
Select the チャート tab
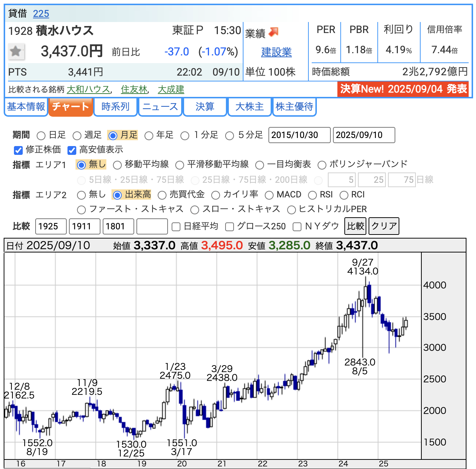70,107
